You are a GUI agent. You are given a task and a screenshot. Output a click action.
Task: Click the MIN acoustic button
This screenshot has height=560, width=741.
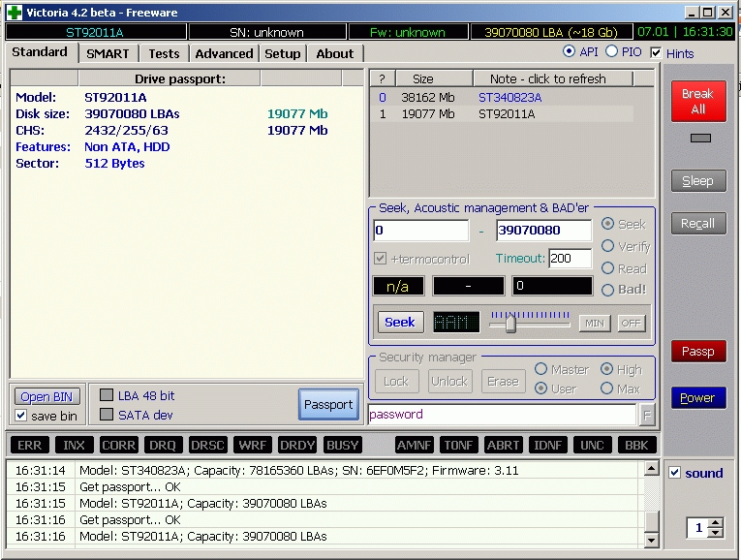tap(595, 324)
